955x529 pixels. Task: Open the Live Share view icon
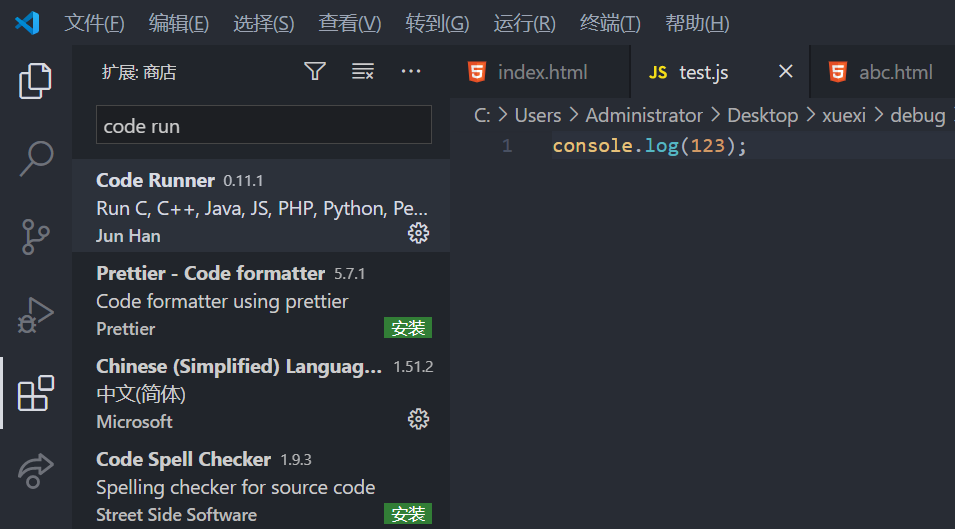pos(35,471)
